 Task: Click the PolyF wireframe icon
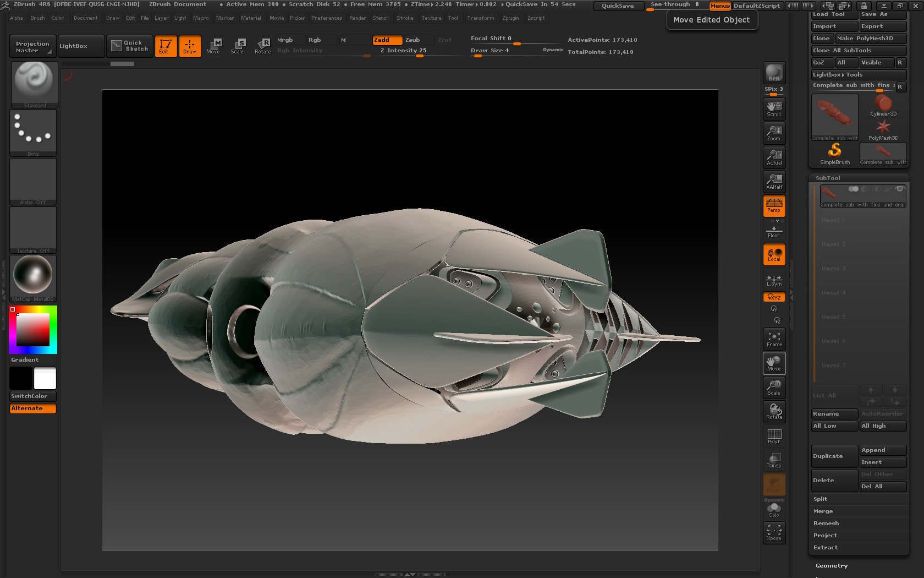(x=774, y=436)
